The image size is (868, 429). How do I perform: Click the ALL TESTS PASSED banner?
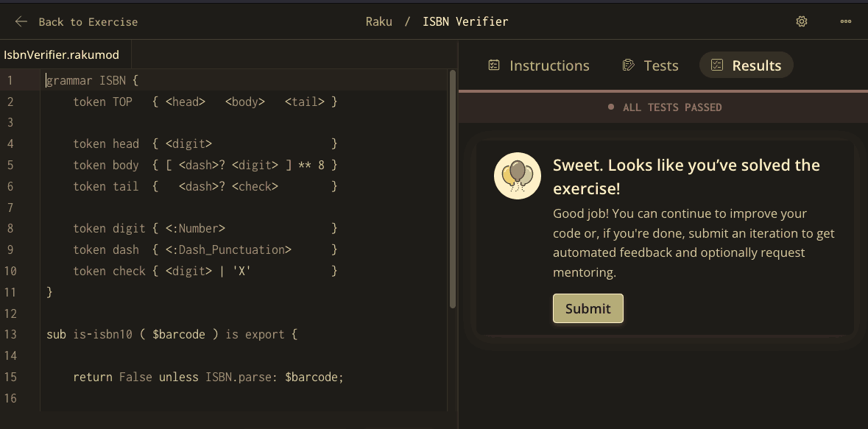672,107
